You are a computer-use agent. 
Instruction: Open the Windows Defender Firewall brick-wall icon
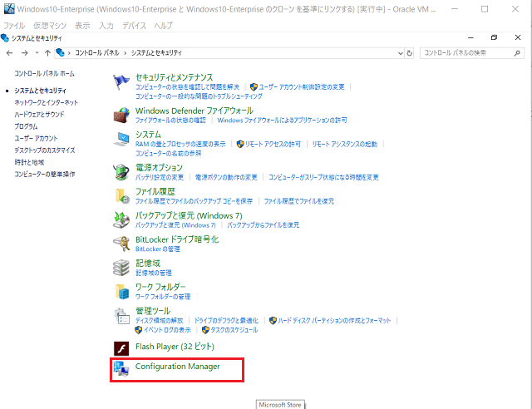pyautogui.click(x=121, y=115)
